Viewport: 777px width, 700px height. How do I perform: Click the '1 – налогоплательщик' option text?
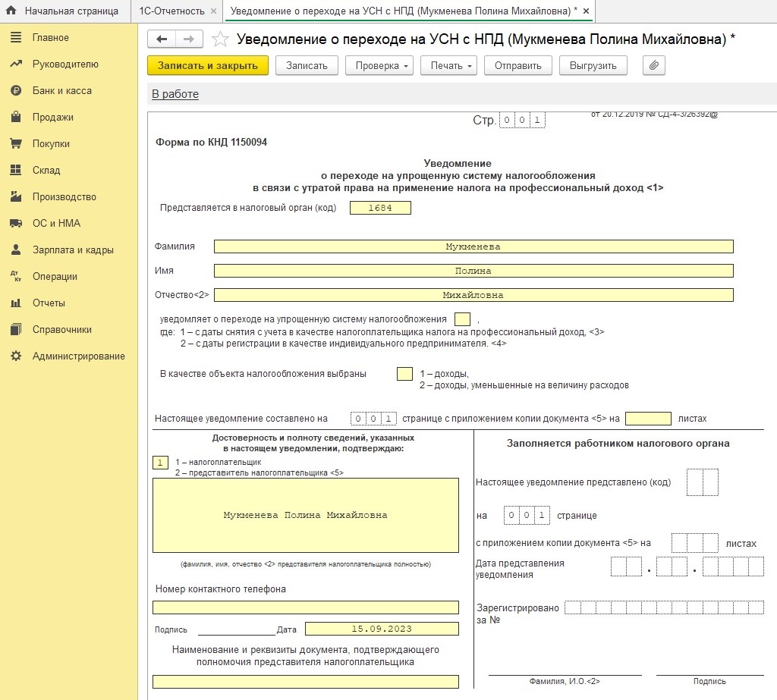pos(218,462)
